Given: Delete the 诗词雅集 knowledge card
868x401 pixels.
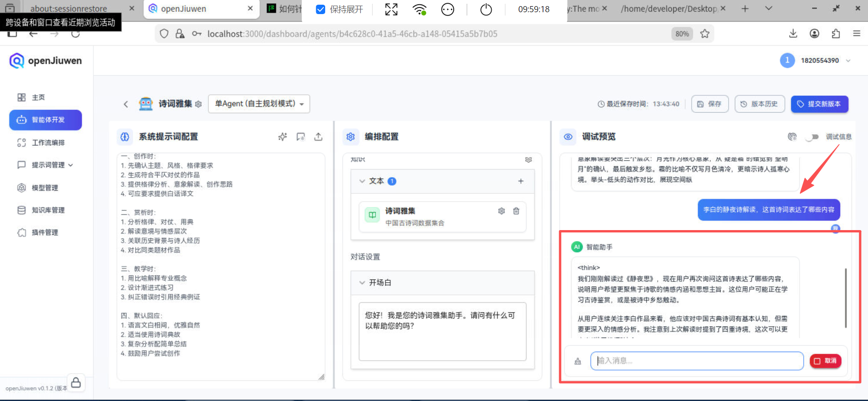Looking at the screenshot, I should pyautogui.click(x=516, y=211).
